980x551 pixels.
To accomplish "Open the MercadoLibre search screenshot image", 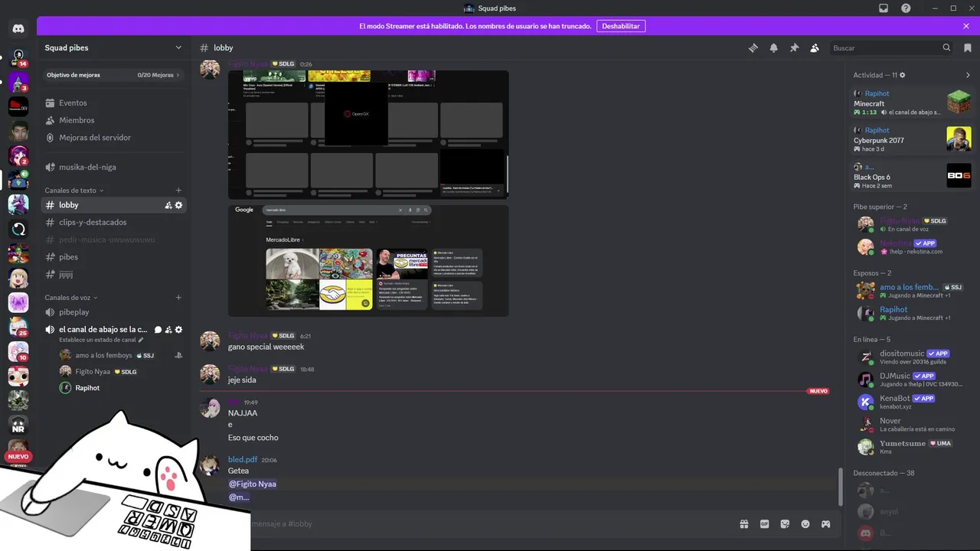I will coord(368,260).
